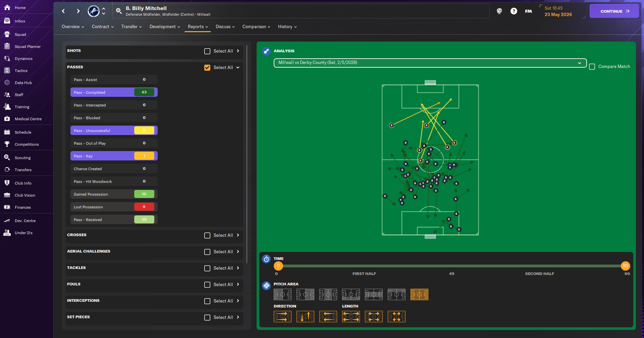Open the Development tab menu
This screenshot has height=338, width=644.
[165, 27]
